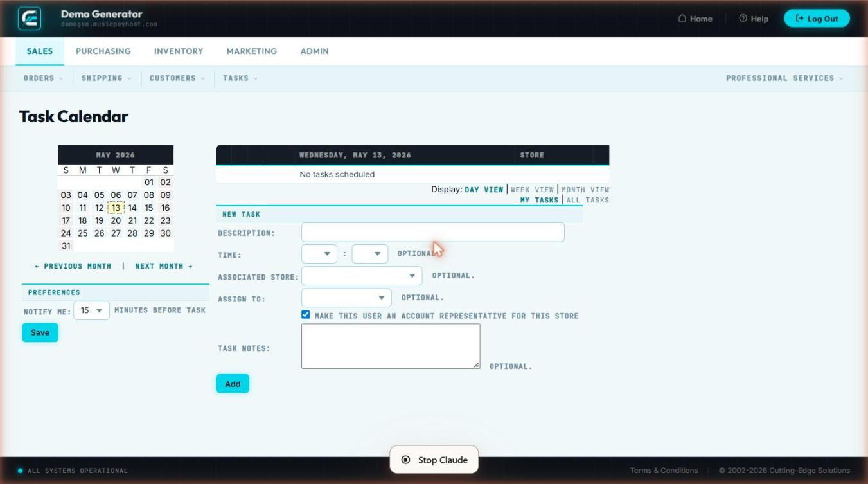Switch to the Sales tab
The image size is (868, 484).
coord(40,51)
